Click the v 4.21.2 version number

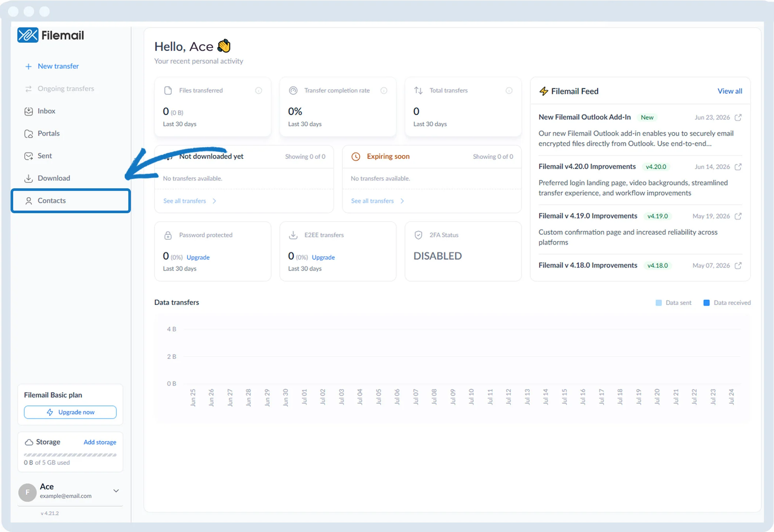click(x=50, y=513)
